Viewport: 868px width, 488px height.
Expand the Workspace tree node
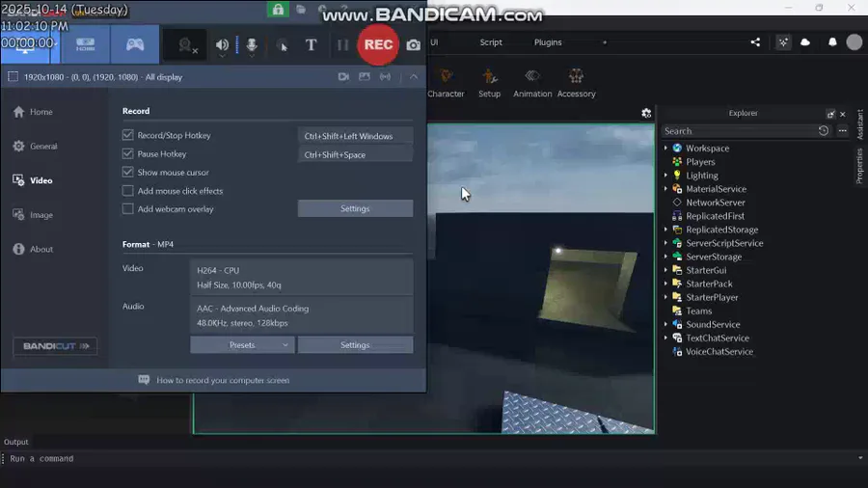coord(665,149)
